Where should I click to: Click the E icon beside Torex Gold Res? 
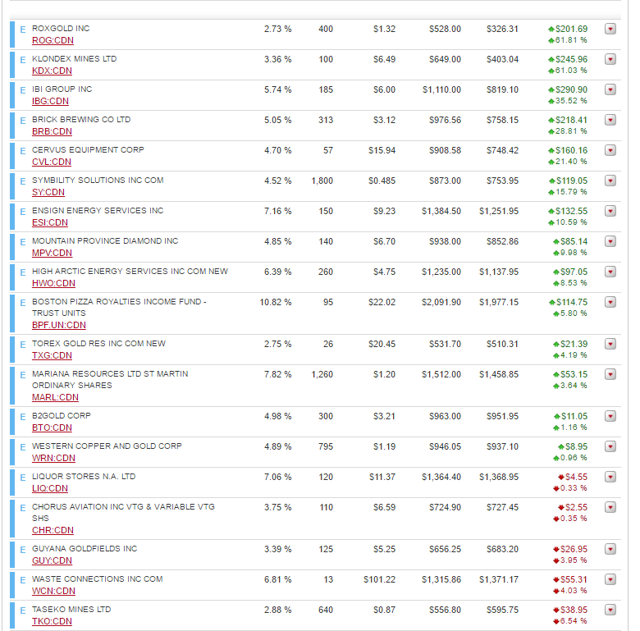(x=23, y=344)
